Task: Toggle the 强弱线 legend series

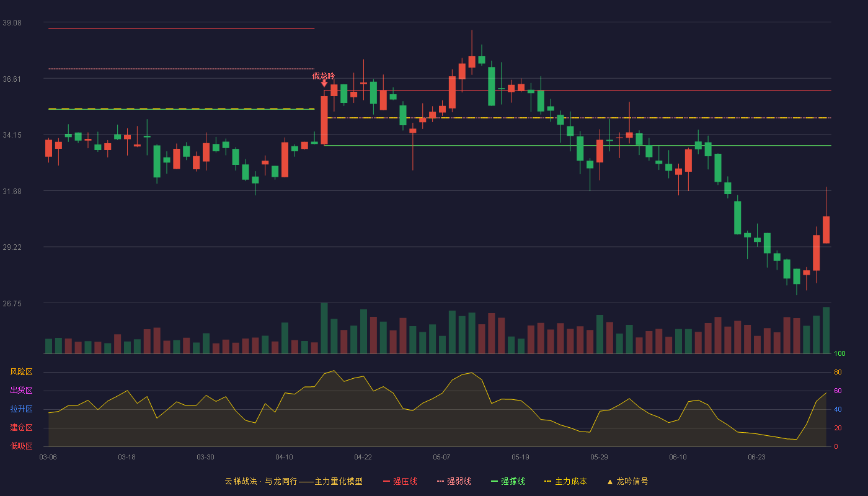Action: click(x=454, y=481)
